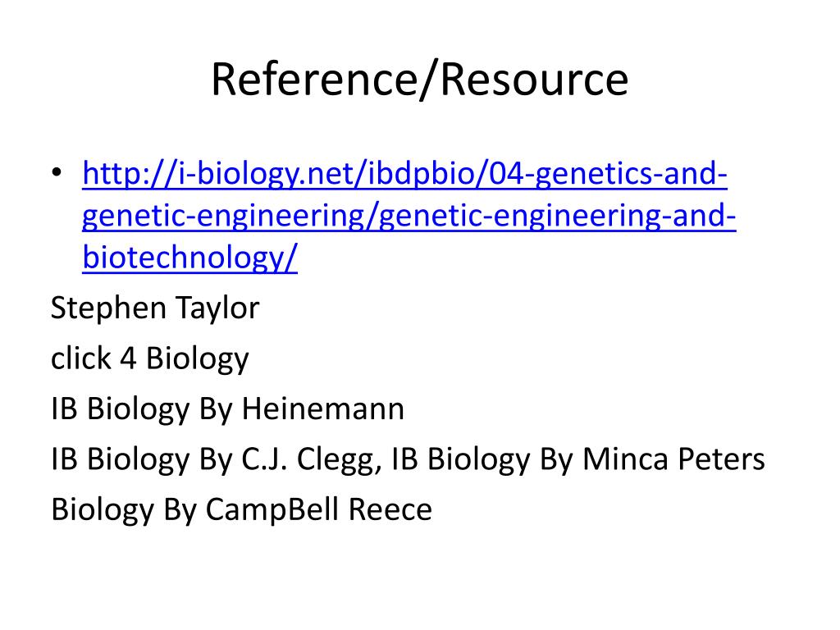Click 'http://i-biology.net' portion of the link
The image size is (840, 630).
218,174
